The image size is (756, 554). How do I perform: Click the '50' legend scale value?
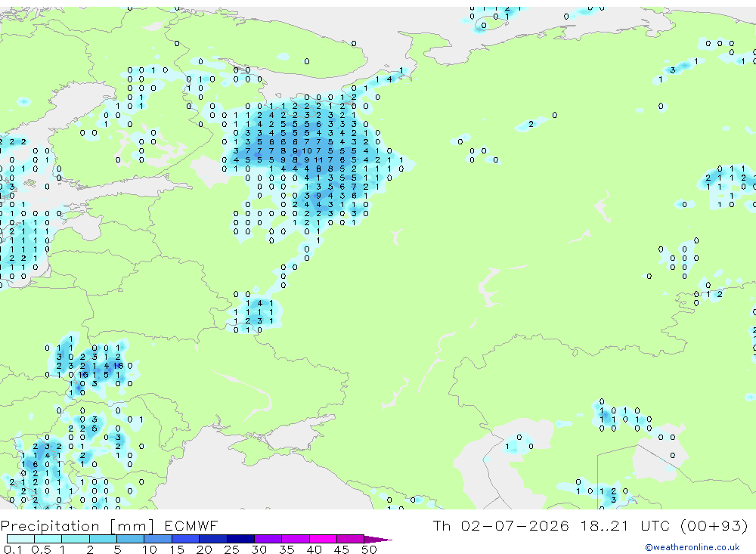coord(369,549)
